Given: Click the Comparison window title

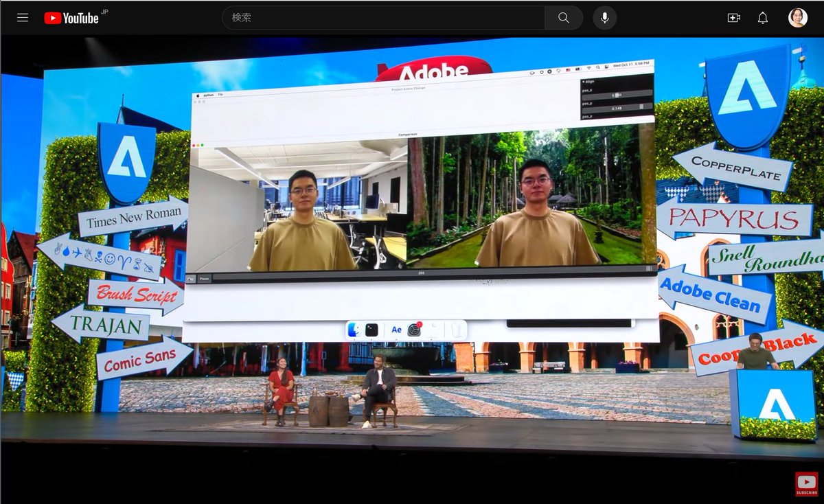Looking at the screenshot, I should click(x=408, y=135).
